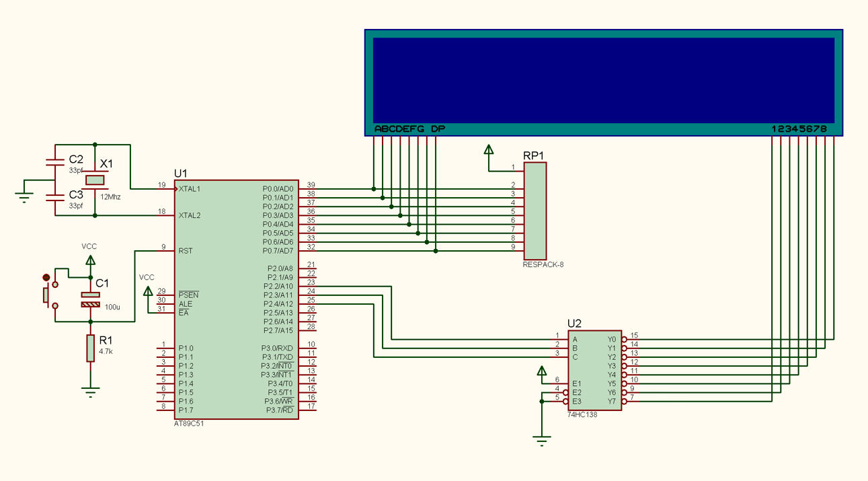Click the P1.0 pin label on U1
868x481 pixels.
point(186,348)
